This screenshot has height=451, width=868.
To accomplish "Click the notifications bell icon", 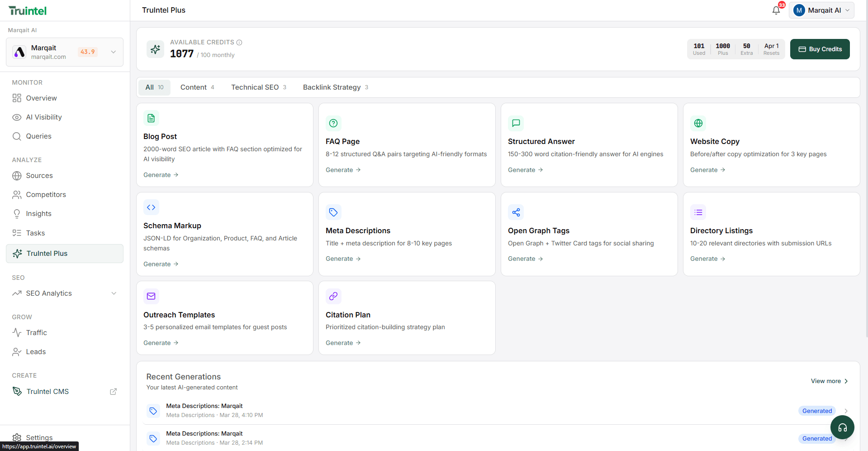I will (x=776, y=10).
